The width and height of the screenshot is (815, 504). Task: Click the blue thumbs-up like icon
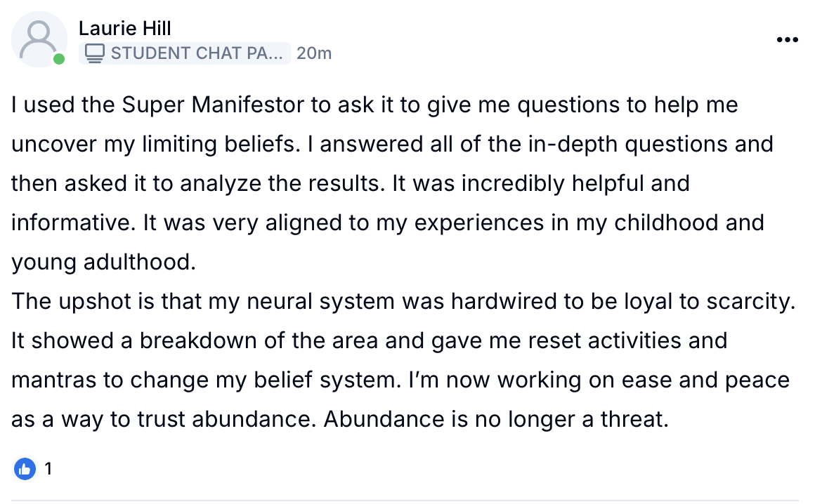25,469
